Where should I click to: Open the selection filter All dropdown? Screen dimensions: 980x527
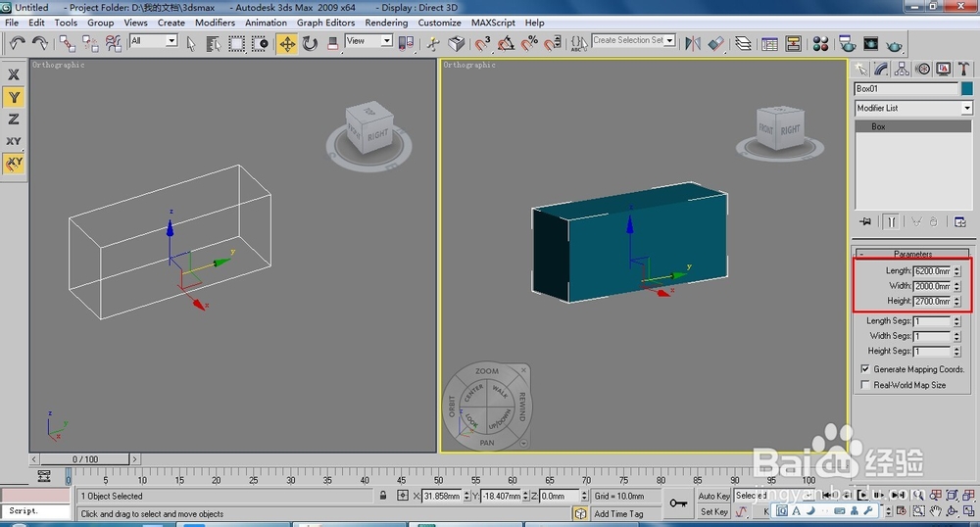(x=154, y=40)
